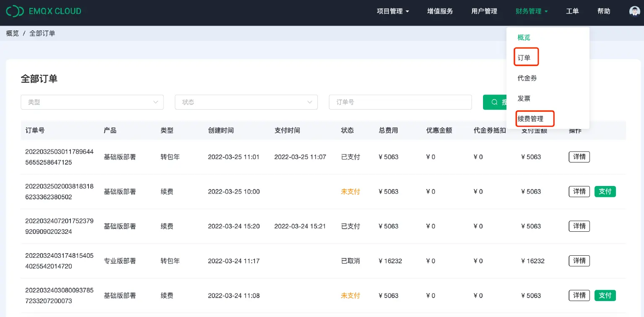
Task: Click 详情 on the first order row
Action: coord(579,157)
